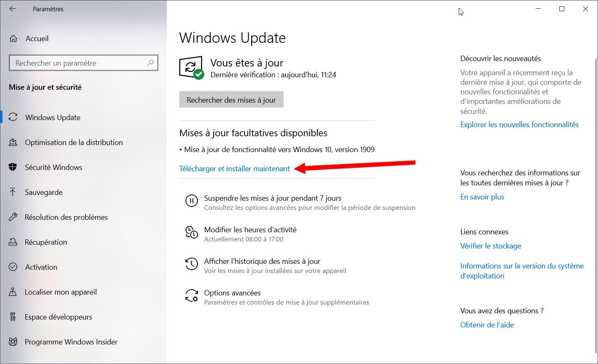Click the Liens connexes heading
598x364 pixels.
coord(484,231)
